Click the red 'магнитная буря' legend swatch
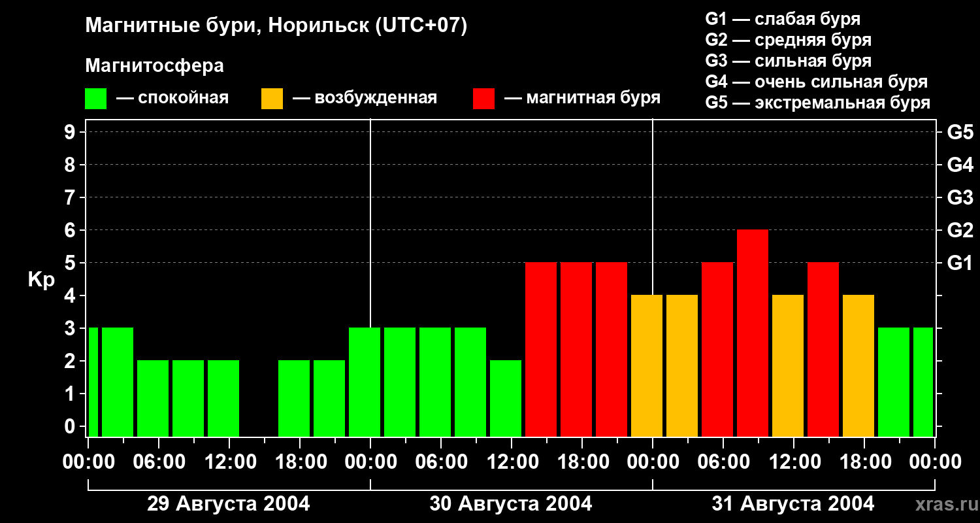This screenshot has height=523, width=980. (x=483, y=99)
